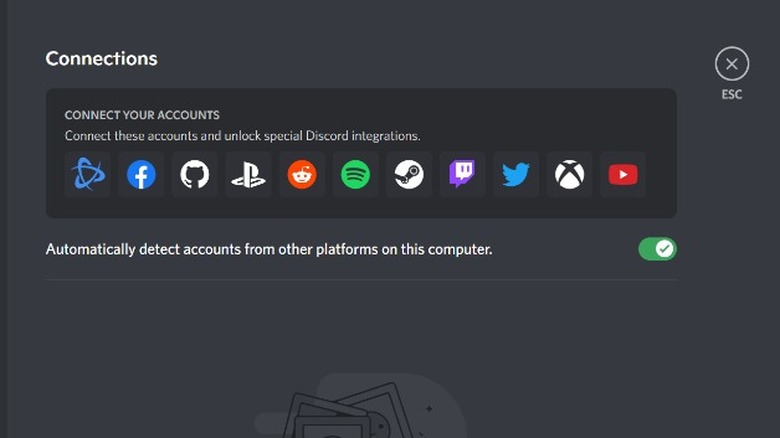This screenshot has height=438, width=780.
Task: Click the 'Automatically detect accounts' label
Action: tap(269, 249)
